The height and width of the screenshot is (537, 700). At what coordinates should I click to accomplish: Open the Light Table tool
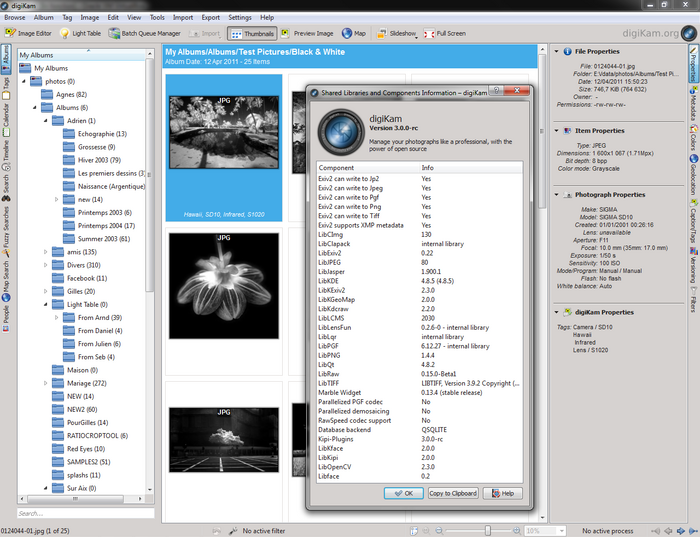[81, 34]
